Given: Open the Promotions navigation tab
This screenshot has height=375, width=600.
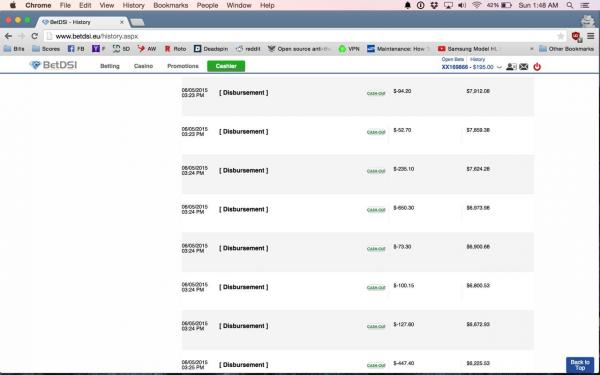Looking at the screenshot, I should [183, 66].
